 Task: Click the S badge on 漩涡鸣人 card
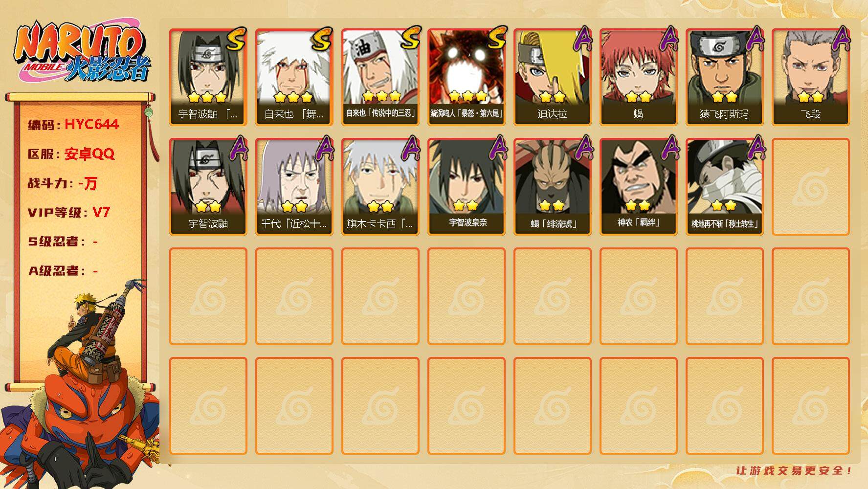click(496, 38)
